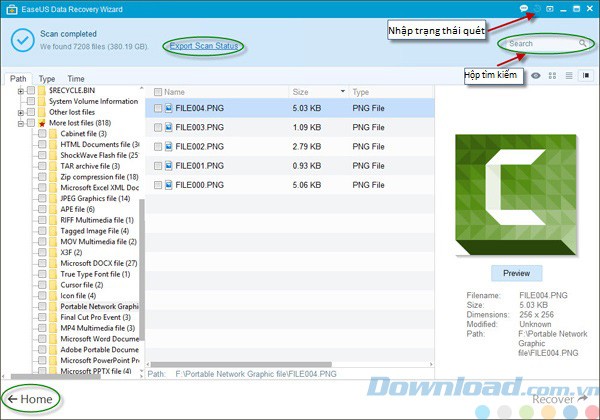Viewport: 600px width, 420px height.
Task: Click the Export Scan Status link
Action: click(204, 46)
